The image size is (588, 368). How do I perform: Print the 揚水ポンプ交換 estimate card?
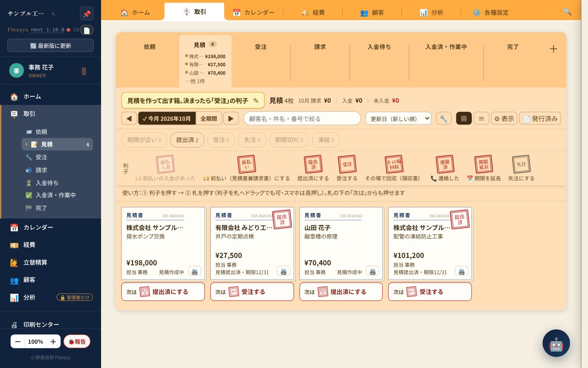click(x=195, y=271)
